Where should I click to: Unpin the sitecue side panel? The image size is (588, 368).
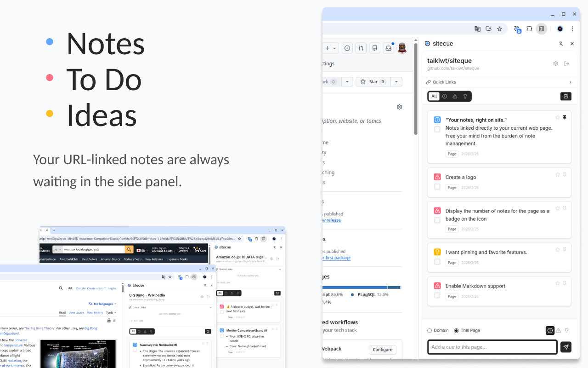pyautogui.click(x=561, y=43)
